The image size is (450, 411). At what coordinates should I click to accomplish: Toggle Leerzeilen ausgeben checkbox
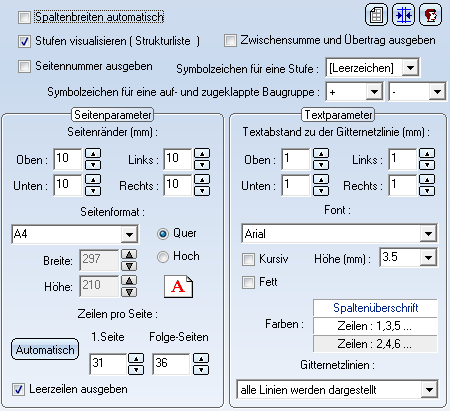coord(18,389)
